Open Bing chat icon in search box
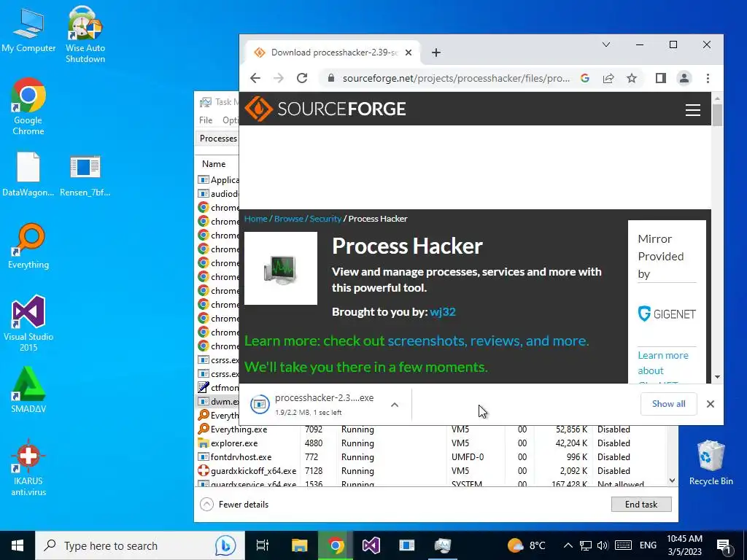 (x=225, y=545)
